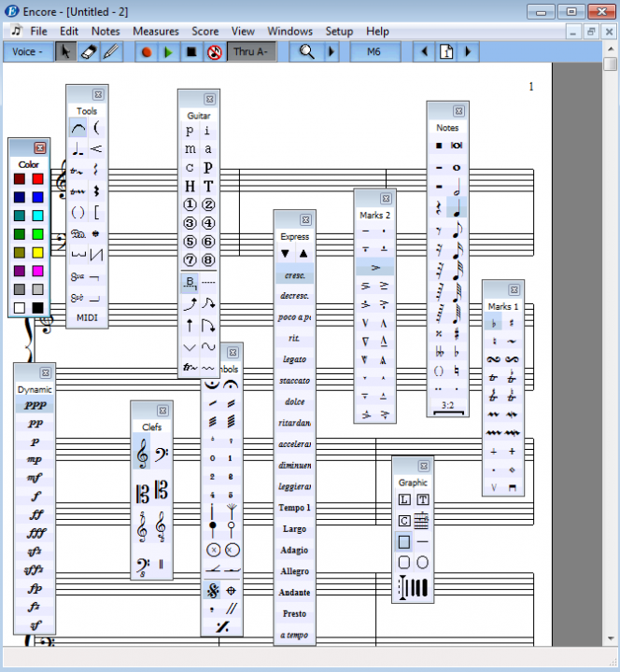
Task: Choose the Allegro tempo expression
Action: pyautogui.click(x=294, y=571)
